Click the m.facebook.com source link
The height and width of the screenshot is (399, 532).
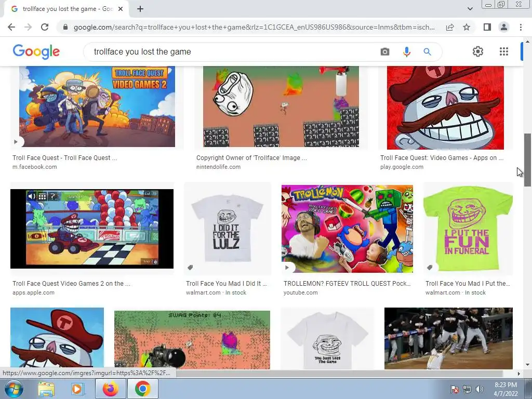click(x=35, y=167)
